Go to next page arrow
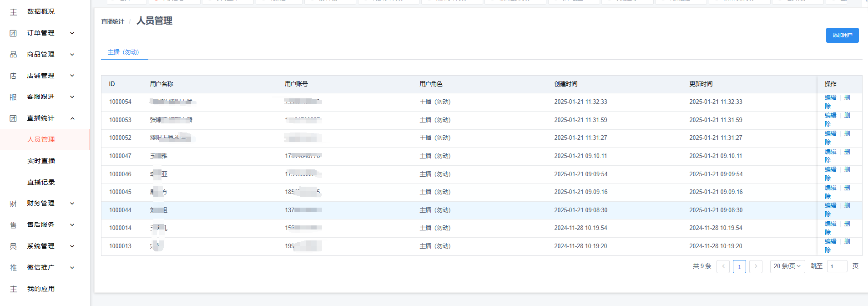Image resolution: width=868 pixels, height=306 pixels. (x=756, y=266)
